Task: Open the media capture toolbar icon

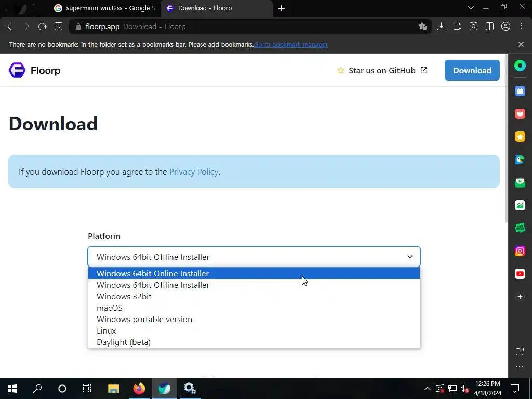Action: pyautogui.click(x=457, y=26)
